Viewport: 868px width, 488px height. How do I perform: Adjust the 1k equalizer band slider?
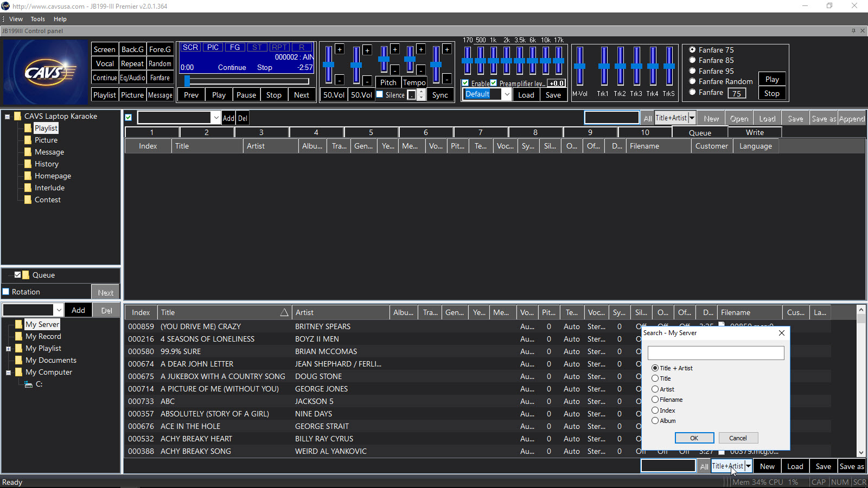[494, 61]
